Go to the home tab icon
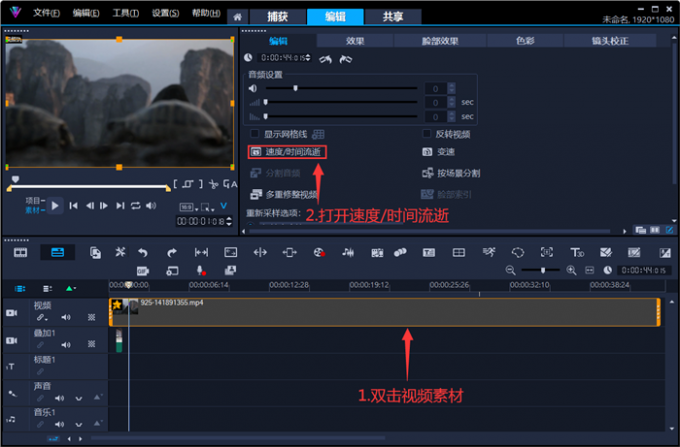The image size is (680, 447). point(237,17)
